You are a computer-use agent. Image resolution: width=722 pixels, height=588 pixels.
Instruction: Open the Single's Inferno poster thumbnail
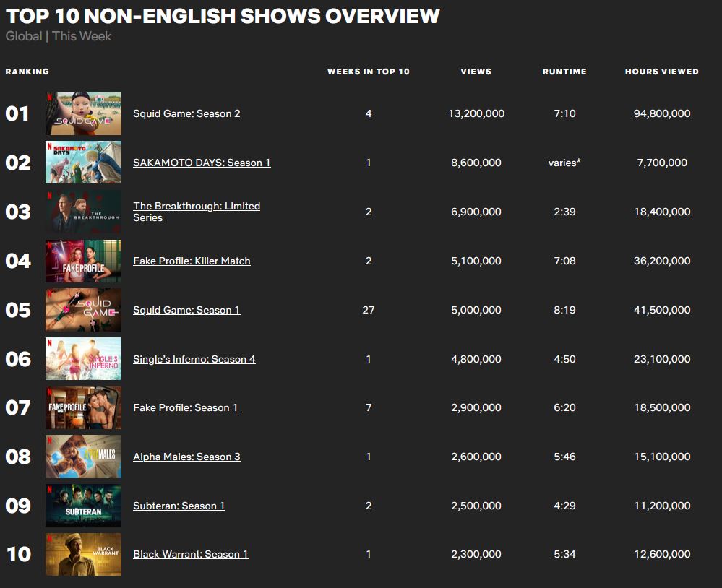83,359
